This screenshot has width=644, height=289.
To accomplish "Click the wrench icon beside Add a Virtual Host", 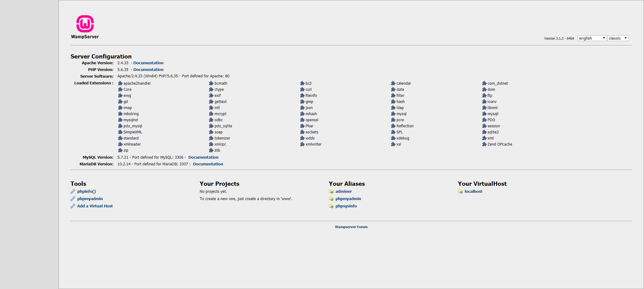I will (x=73, y=206).
